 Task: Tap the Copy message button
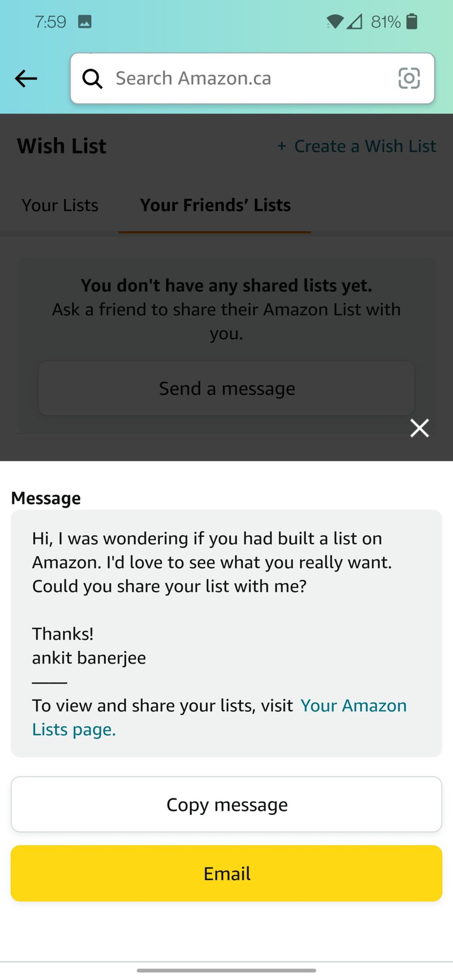tap(226, 804)
